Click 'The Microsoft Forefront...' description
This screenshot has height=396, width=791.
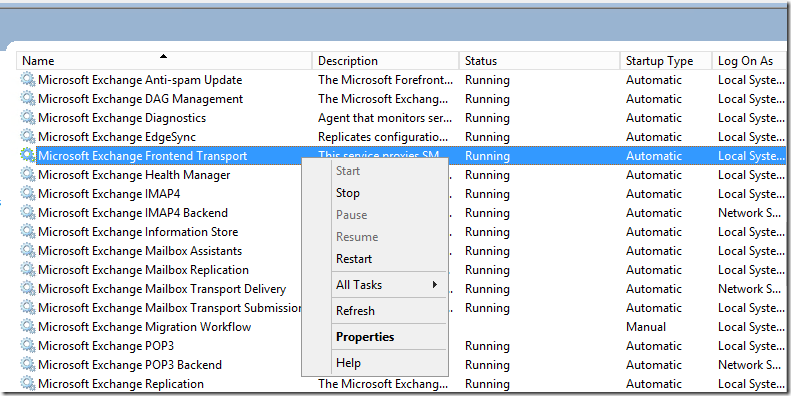(385, 80)
